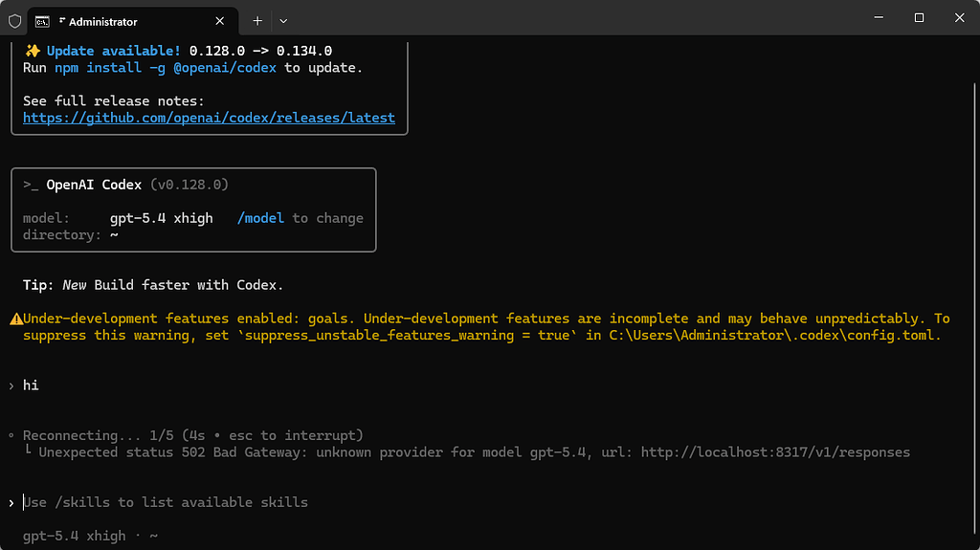Click the '>_' prompt icon in the Codex box
The width and height of the screenshot is (980, 550).
click(31, 185)
